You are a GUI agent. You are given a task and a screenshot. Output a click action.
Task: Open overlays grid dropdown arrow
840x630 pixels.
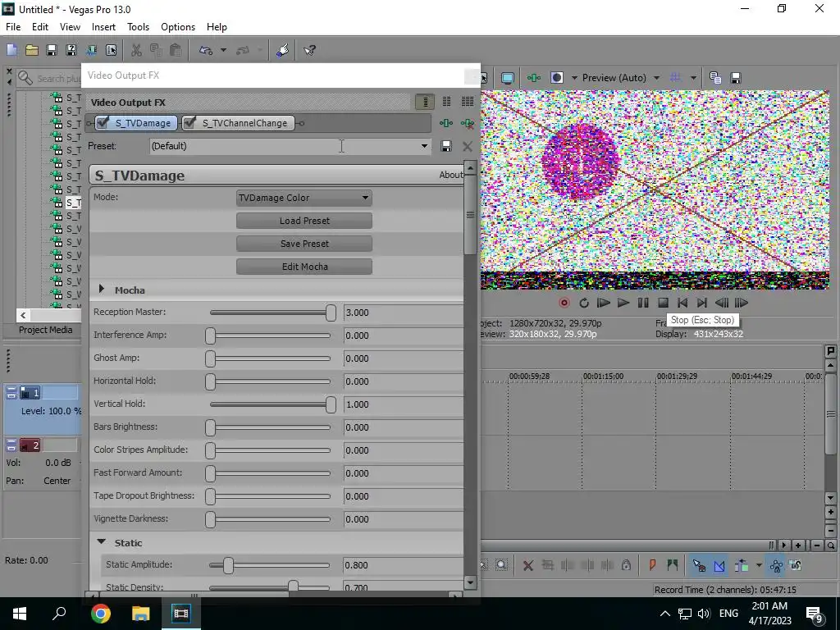coord(693,78)
